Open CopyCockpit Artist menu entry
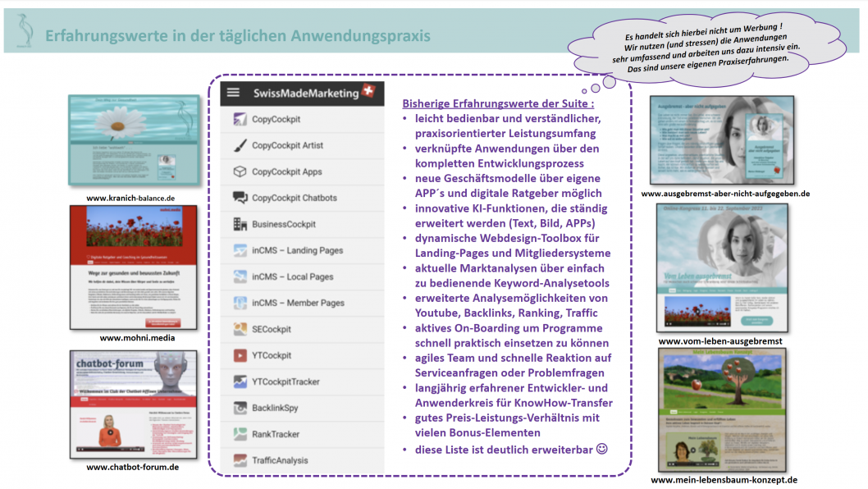868x489 pixels. click(302, 146)
